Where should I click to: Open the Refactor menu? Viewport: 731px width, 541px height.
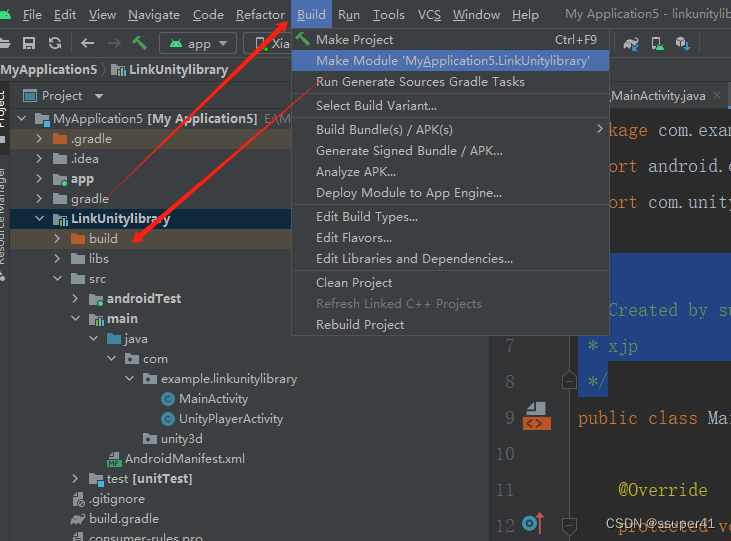click(x=260, y=15)
